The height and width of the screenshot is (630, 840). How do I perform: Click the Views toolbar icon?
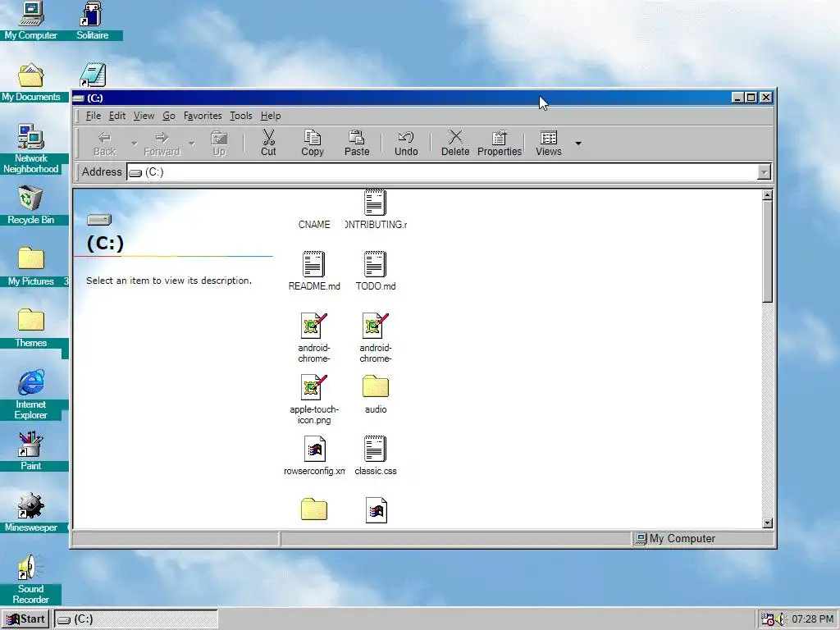[x=549, y=138]
